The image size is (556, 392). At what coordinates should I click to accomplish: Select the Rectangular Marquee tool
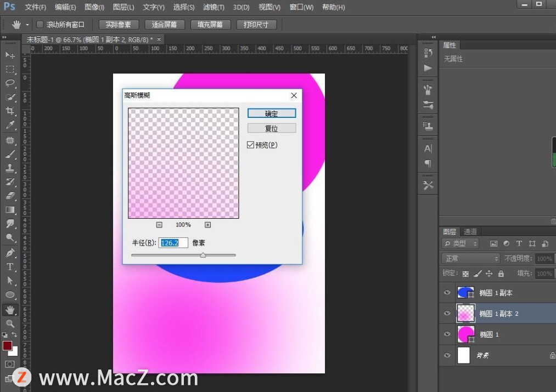pos(10,69)
